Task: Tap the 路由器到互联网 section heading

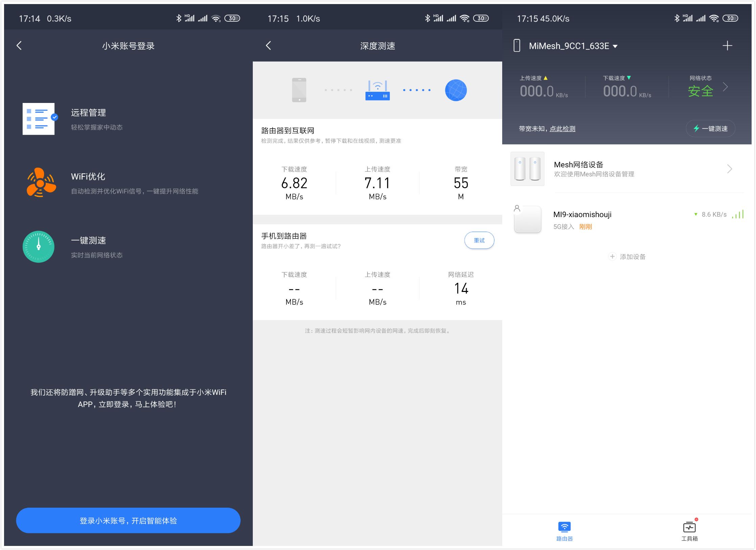Action: click(x=288, y=131)
